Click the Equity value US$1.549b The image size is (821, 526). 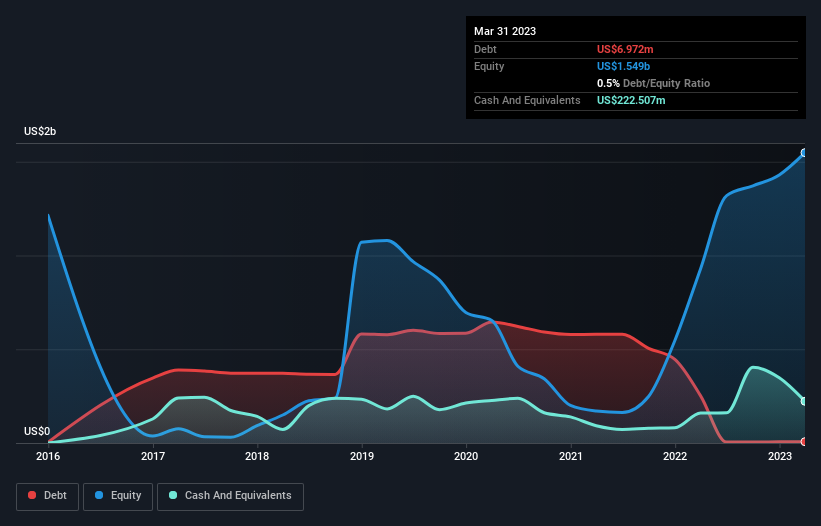coord(623,66)
